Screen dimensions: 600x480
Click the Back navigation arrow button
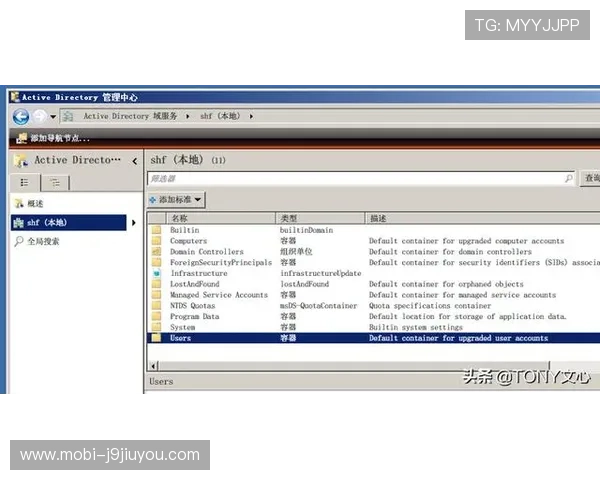[20, 116]
